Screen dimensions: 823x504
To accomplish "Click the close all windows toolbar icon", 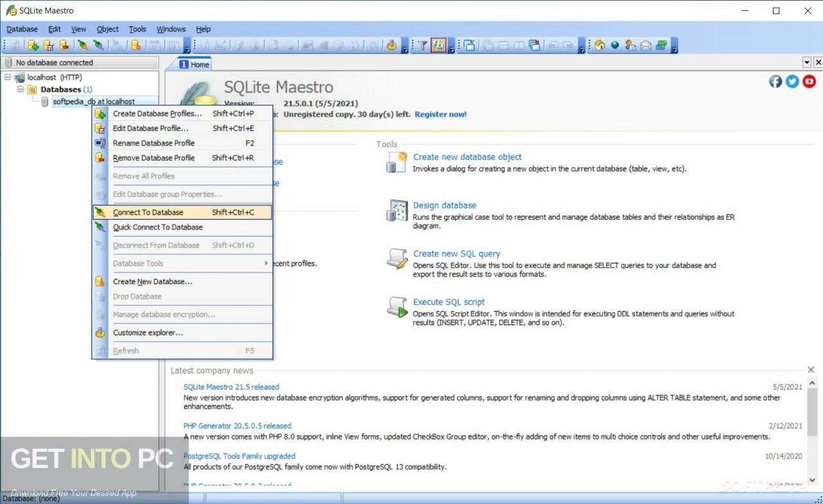I will point(534,45).
